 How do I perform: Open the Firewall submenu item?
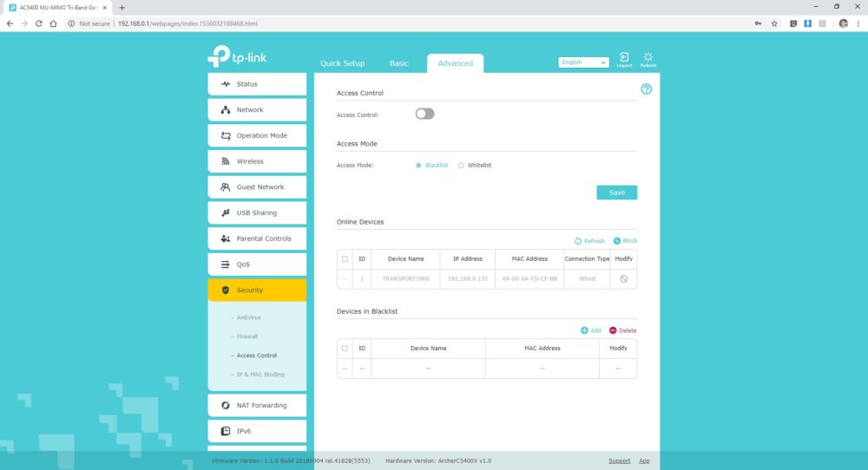tap(247, 336)
